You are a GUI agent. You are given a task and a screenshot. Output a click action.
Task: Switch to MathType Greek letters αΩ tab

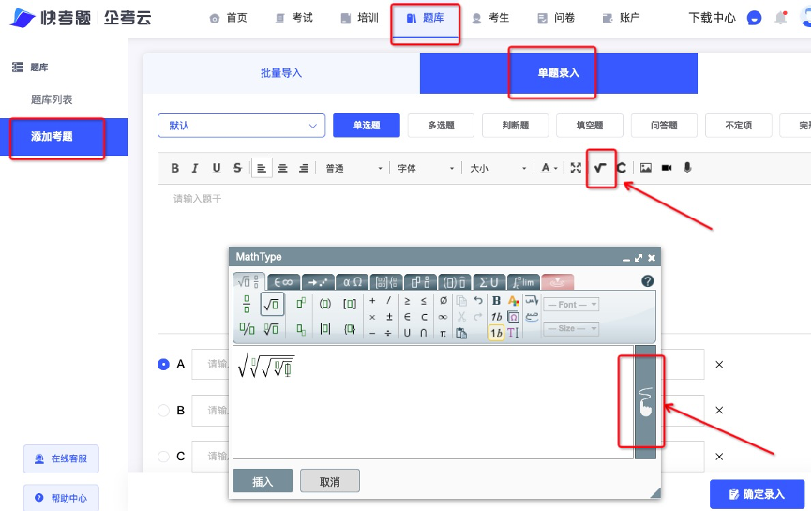click(x=353, y=282)
